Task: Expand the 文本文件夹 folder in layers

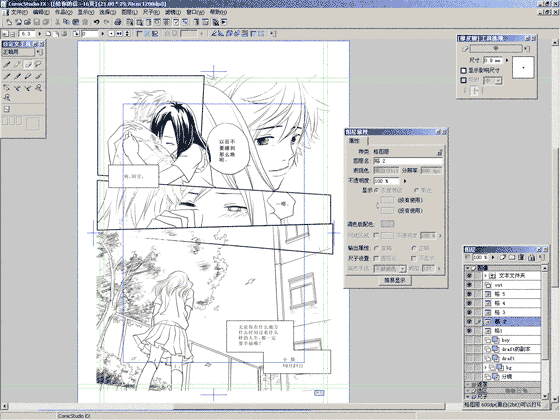Action: (x=486, y=276)
